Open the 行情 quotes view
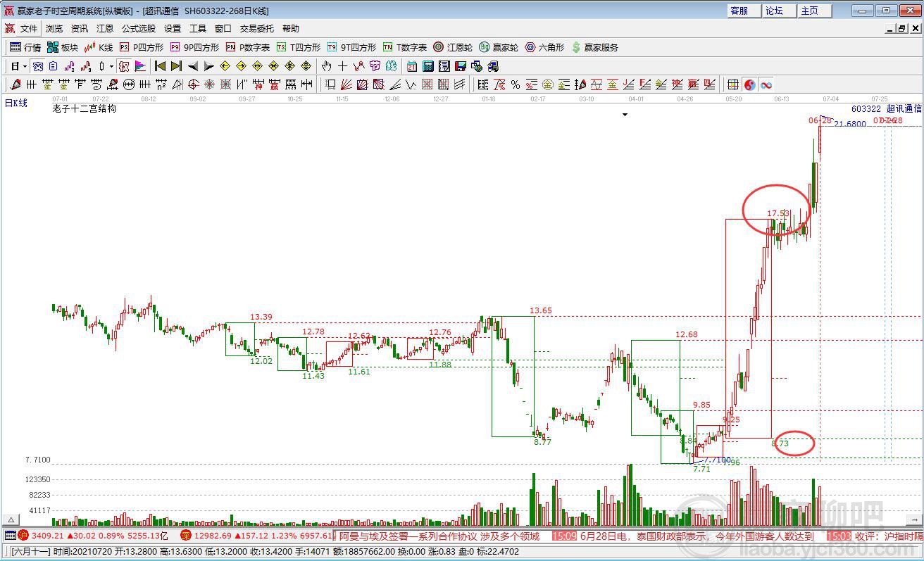 pyautogui.click(x=25, y=47)
